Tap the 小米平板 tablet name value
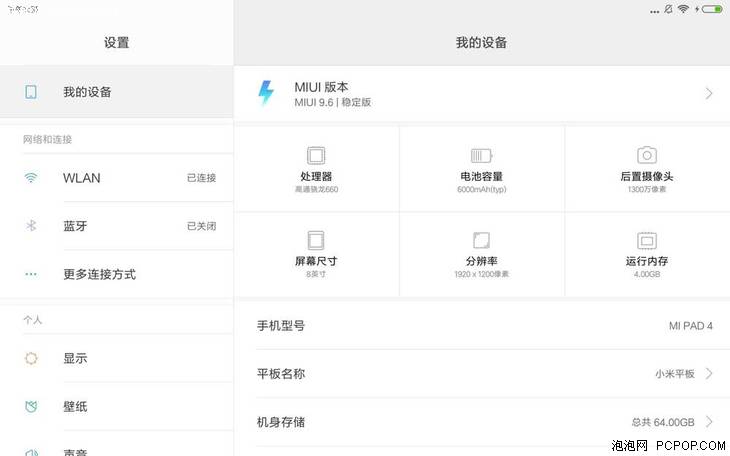 (x=675, y=374)
